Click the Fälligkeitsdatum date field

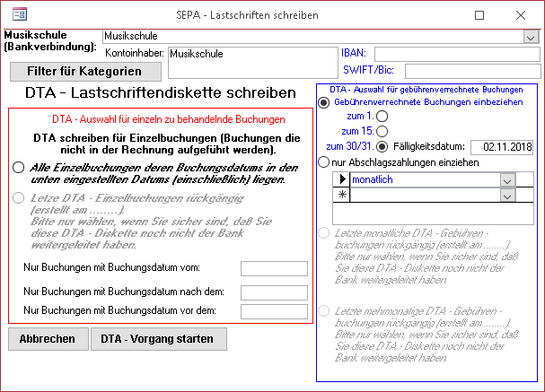pos(507,146)
